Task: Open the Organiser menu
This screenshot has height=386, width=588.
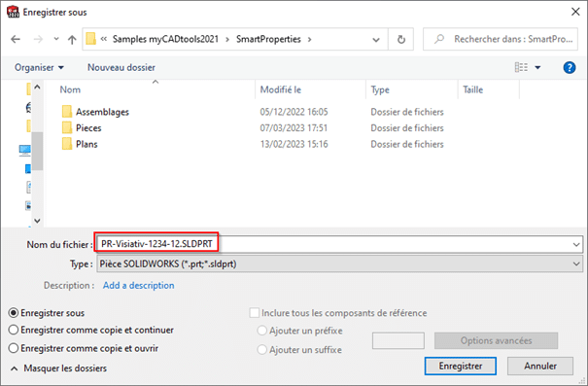Action: click(39, 67)
